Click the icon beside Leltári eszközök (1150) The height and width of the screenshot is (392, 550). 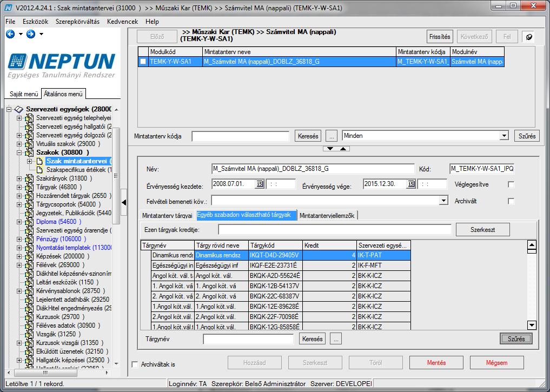tap(29, 282)
